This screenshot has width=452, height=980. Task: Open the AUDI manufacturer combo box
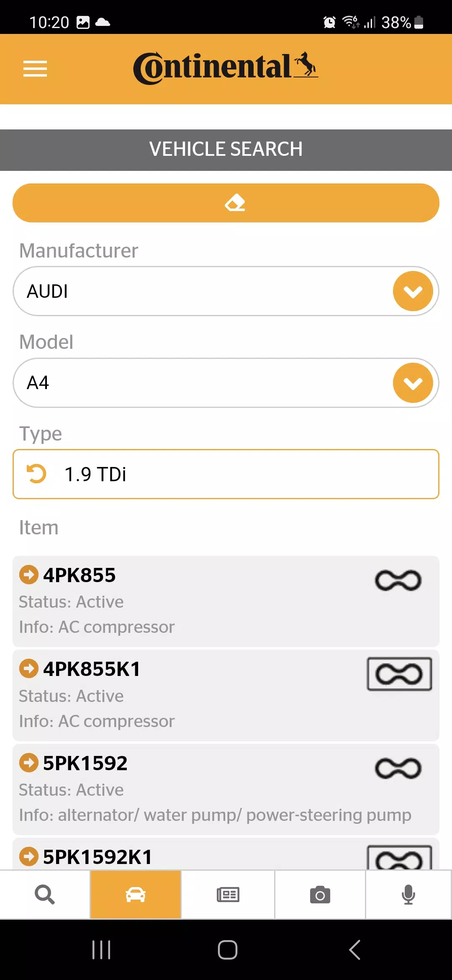201,291
